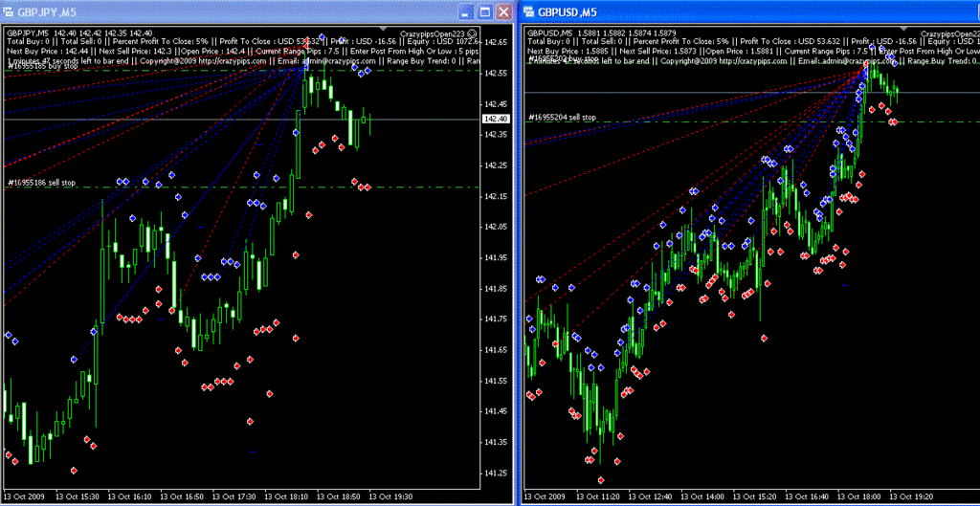Click the 142.25 price axis label
The image size is (980, 506).
tap(496, 165)
